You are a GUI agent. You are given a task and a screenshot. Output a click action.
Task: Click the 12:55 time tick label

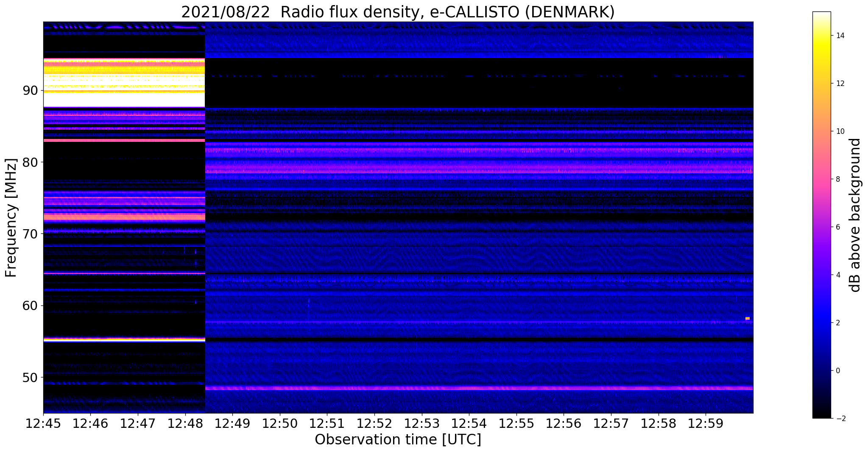click(x=516, y=423)
